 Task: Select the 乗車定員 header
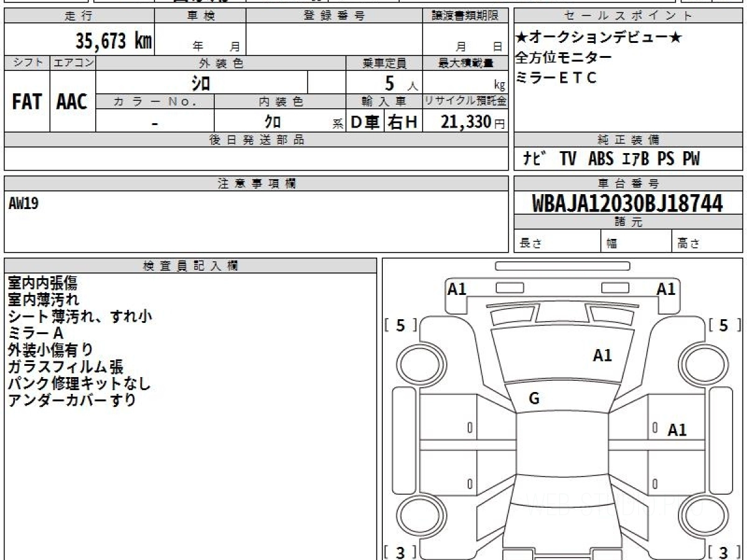pos(384,63)
